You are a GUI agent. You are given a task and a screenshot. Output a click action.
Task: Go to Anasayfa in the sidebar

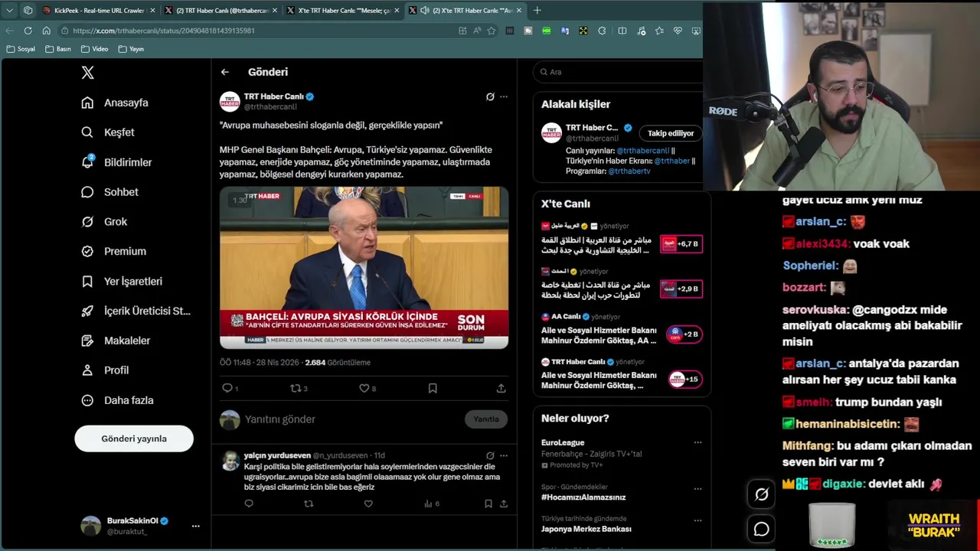116,103
